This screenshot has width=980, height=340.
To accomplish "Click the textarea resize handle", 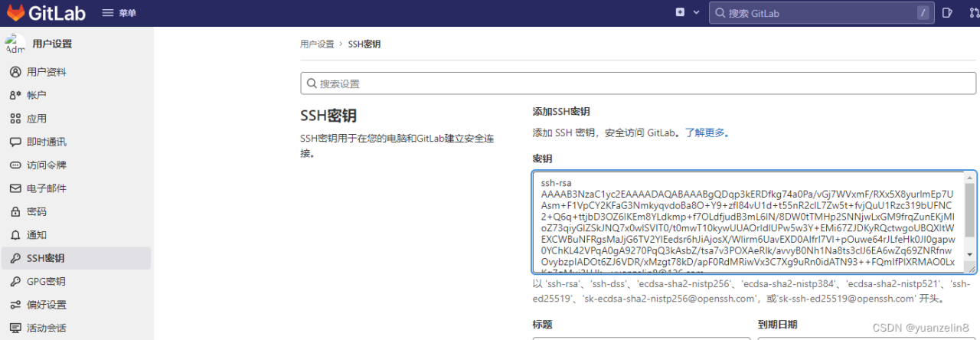I will pyautogui.click(x=970, y=267).
